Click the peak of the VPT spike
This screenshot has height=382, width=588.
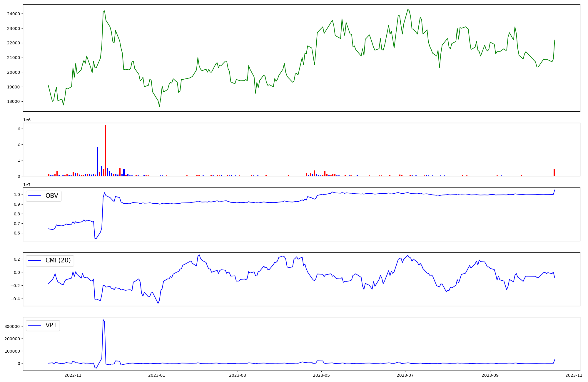(103, 320)
